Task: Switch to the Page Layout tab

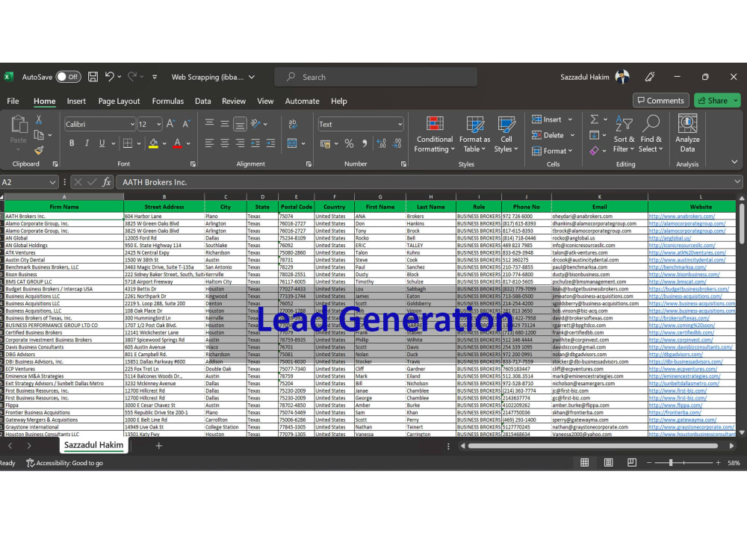Action: 119,101
